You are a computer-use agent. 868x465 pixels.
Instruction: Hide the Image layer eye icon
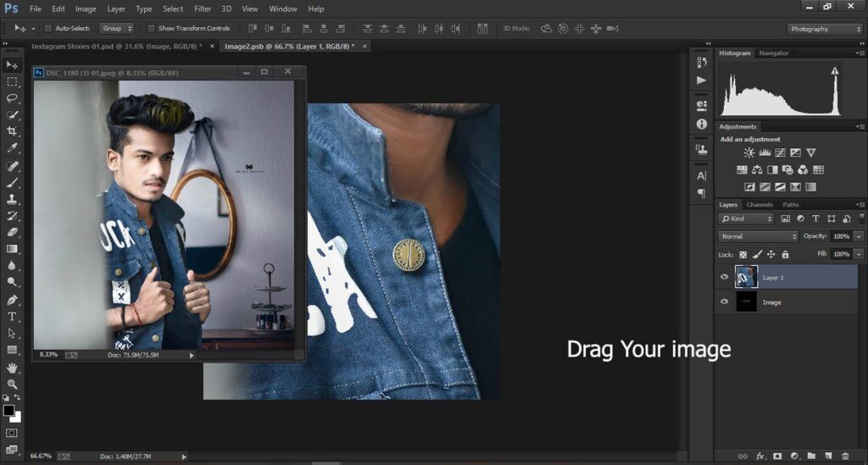coord(724,302)
